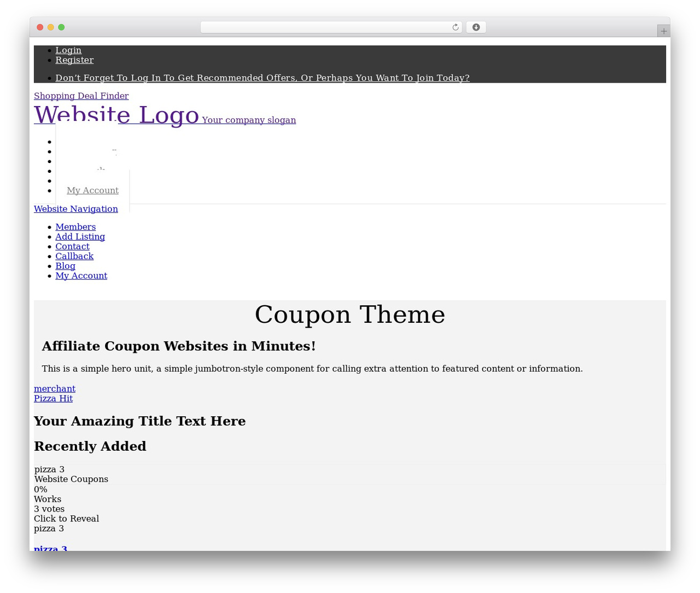This screenshot has width=700, height=593.
Task: Focus the browser address bar field
Action: [331, 27]
